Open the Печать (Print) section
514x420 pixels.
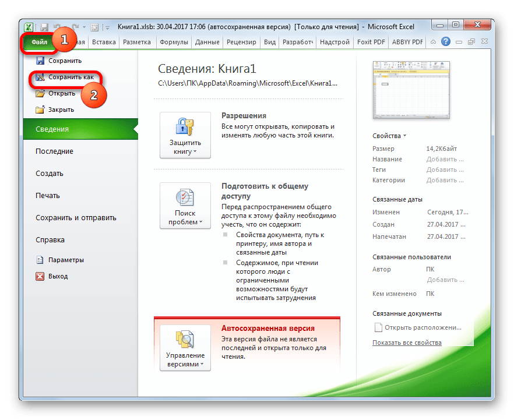tap(48, 196)
